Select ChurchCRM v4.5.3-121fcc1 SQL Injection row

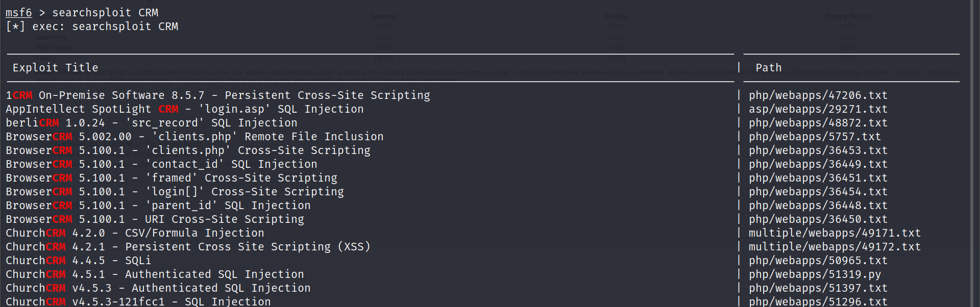138,301
